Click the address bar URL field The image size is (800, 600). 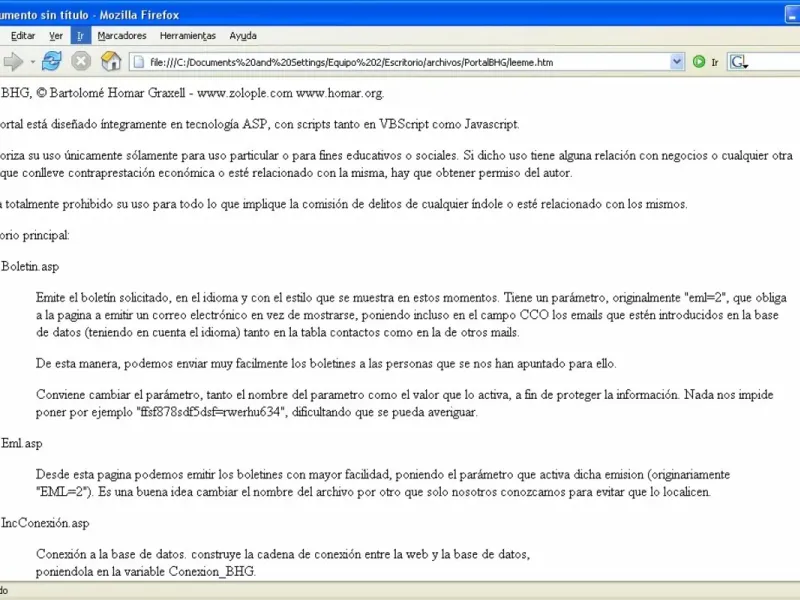(x=408, y=62)
